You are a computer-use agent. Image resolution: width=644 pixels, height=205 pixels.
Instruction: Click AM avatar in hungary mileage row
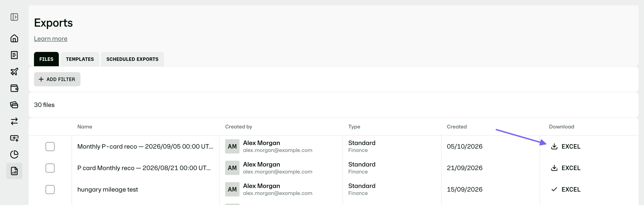coord(232,190)
